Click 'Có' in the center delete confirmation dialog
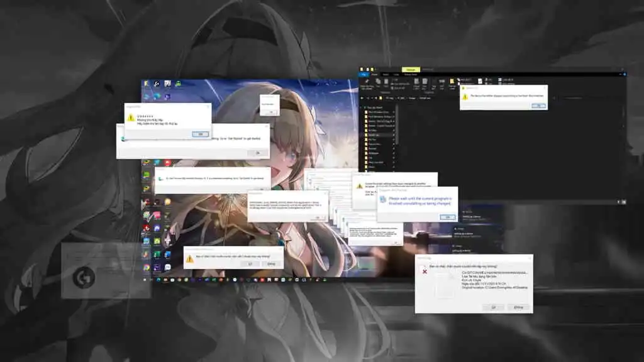The height and width of the screenshot is (362, 644). [x=250, y=264]
